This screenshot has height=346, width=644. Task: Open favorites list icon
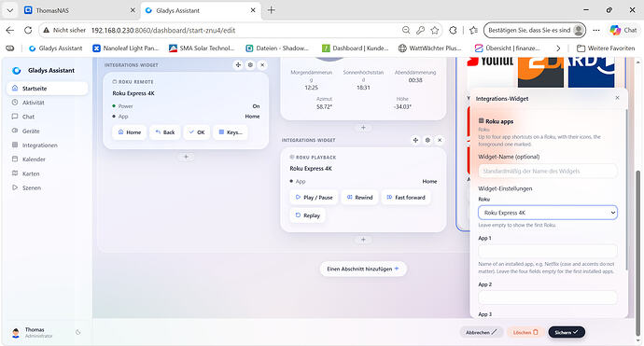pyautogui.click(x=473, y=30)
